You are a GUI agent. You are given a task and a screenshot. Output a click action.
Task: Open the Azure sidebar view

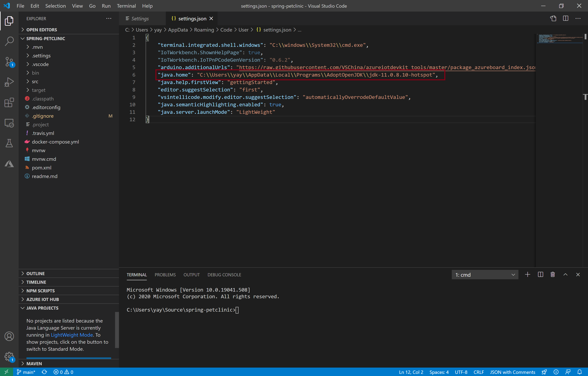(9, 164)
